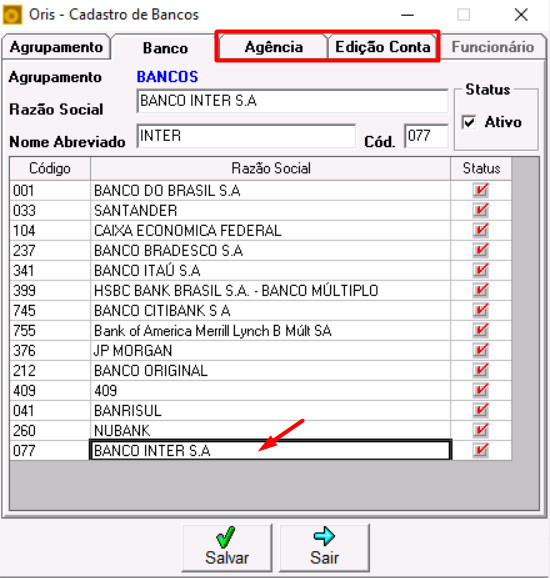Select the Bank of America Merrill Lynch cell
This screenshot has width=550, height=578.
coord(271,331)
